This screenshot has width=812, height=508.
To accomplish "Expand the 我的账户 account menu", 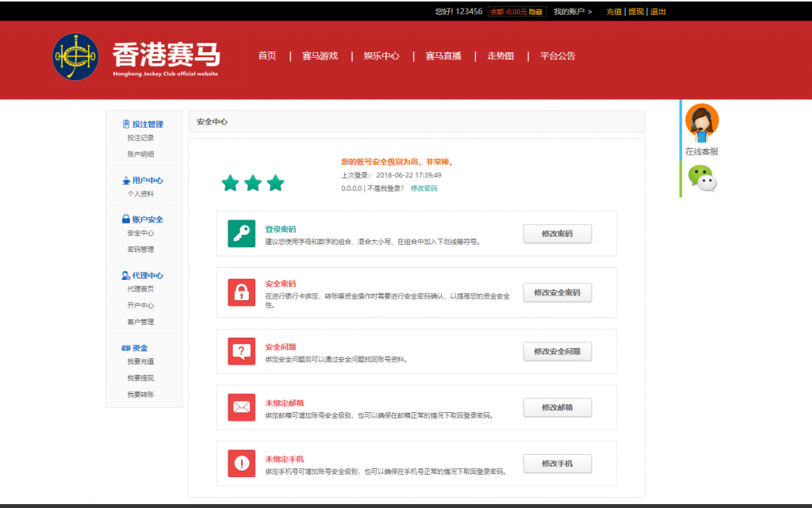I will tap(573, 12).
